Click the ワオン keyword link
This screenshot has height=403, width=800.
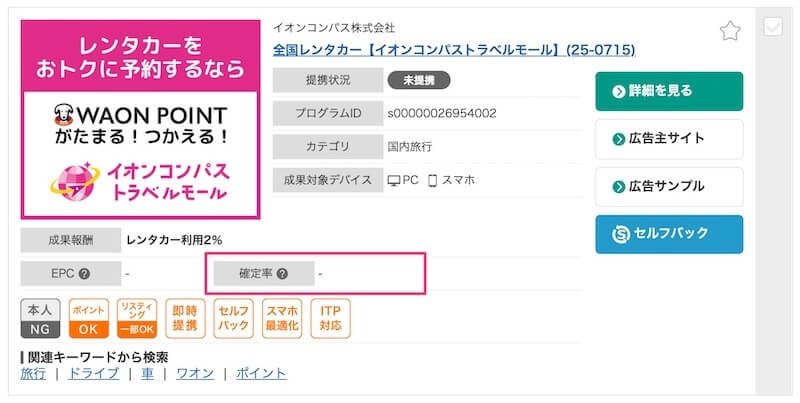pos(194,373)
